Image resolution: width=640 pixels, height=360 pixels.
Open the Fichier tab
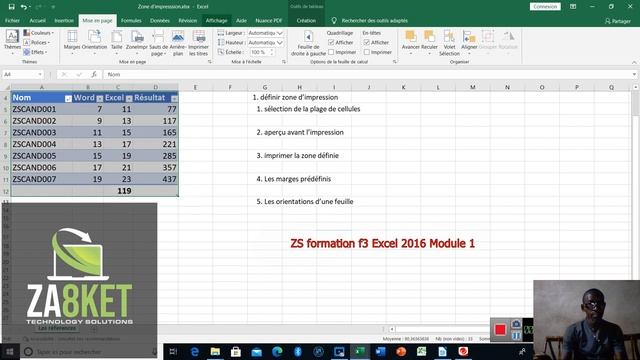click(12, 20)
